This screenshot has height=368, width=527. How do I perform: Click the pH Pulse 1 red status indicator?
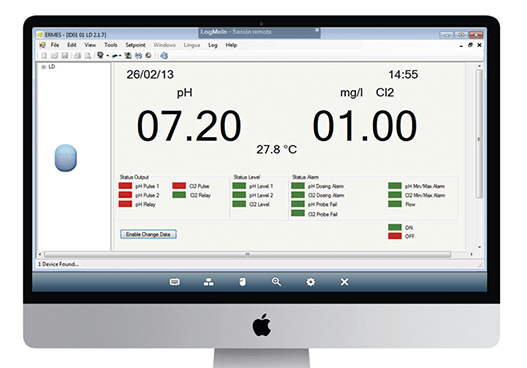point(125,186)
